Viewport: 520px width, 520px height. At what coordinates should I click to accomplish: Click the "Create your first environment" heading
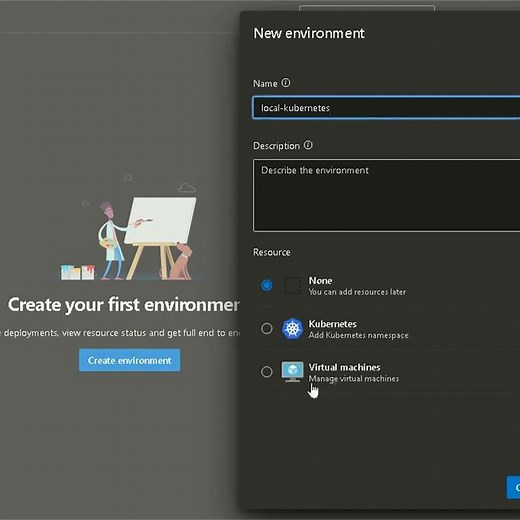123,305
